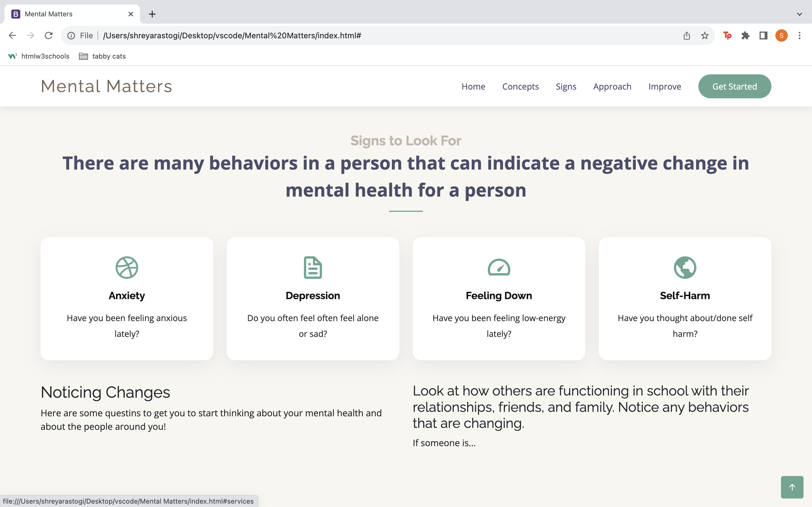Click the red Tp extension icon
Viewport: 812px width, 507px height.
727,35
